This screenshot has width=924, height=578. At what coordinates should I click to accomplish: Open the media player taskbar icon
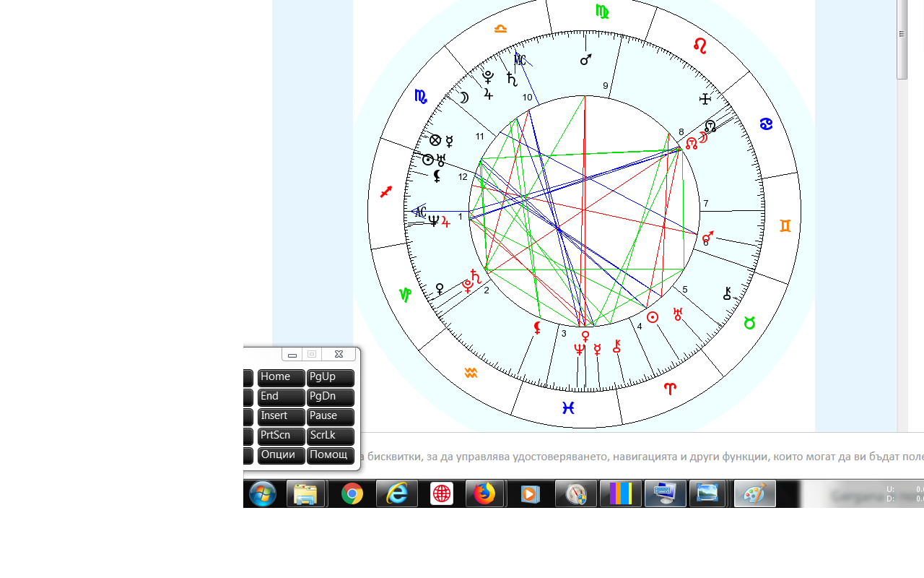click(x=530, y=494)
